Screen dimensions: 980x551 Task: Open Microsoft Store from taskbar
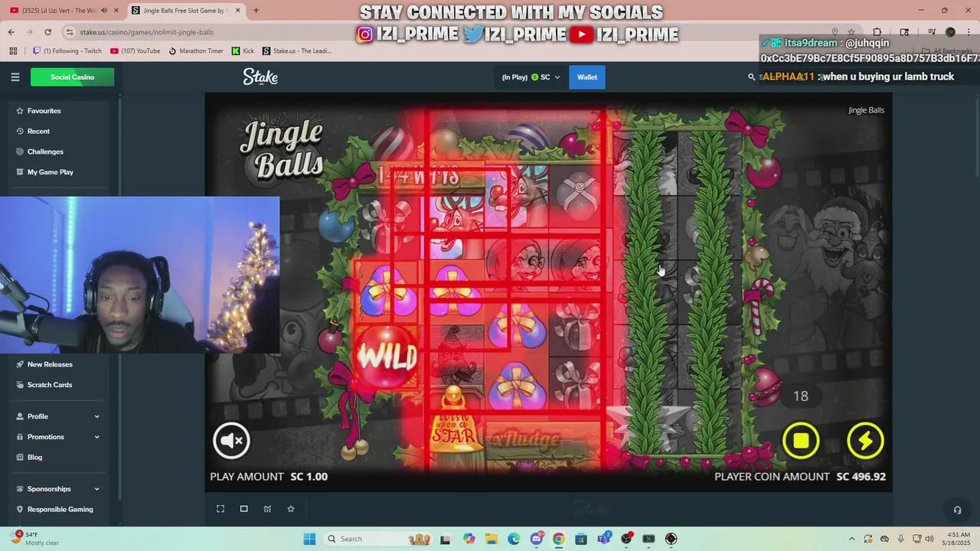[581, 539]
